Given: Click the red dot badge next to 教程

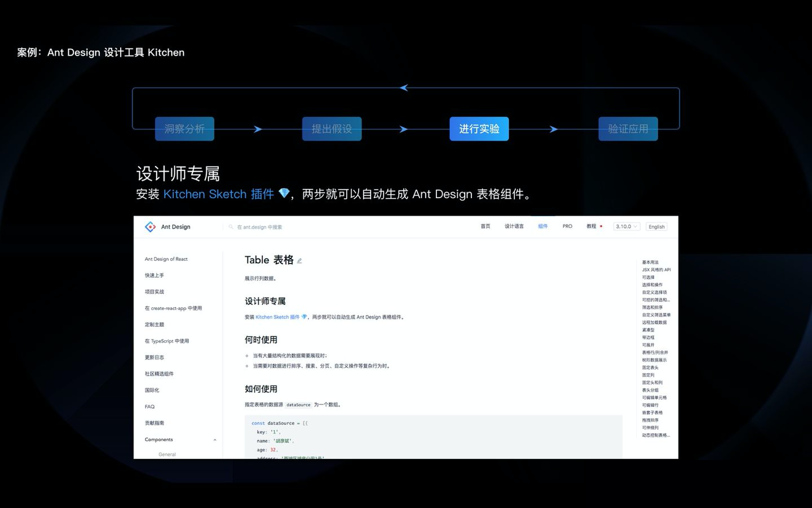Looking at the screenshot, I should click(601, 225).
